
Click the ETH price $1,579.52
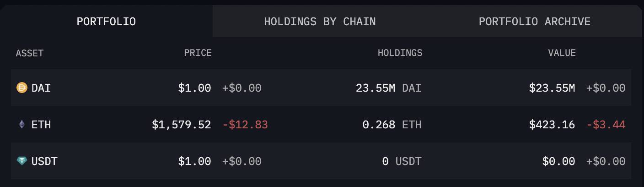(182, 124)
